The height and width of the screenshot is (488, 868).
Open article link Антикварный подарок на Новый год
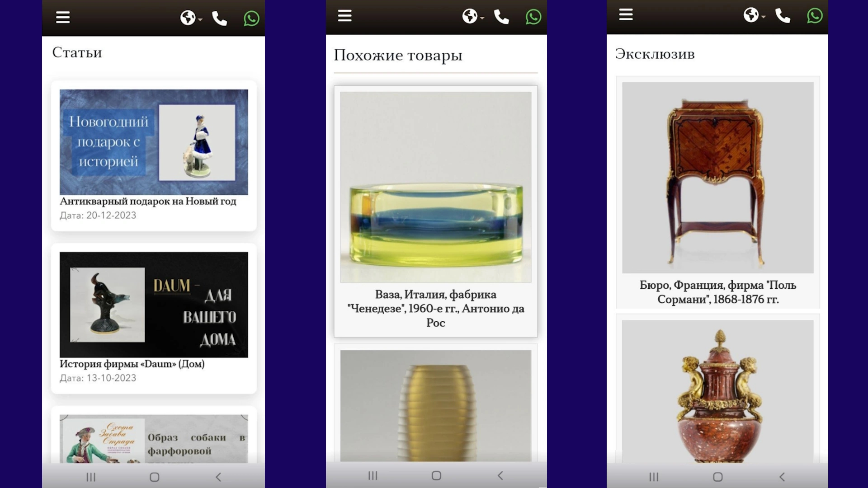148,202
